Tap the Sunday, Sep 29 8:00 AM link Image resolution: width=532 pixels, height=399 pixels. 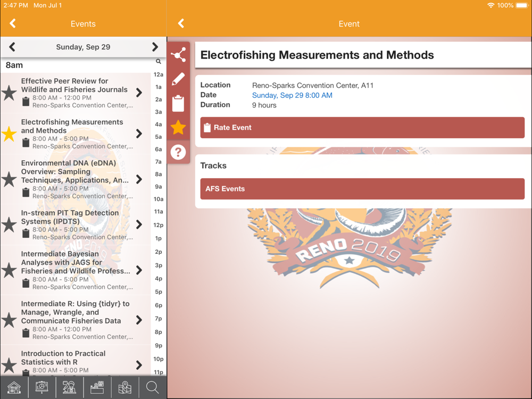point(292,95)
